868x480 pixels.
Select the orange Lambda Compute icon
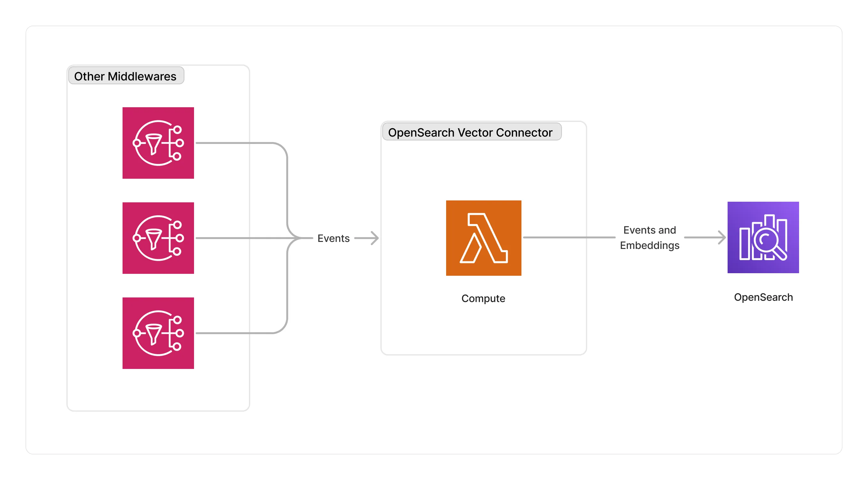pyautogui.click(x=483, y=238)
